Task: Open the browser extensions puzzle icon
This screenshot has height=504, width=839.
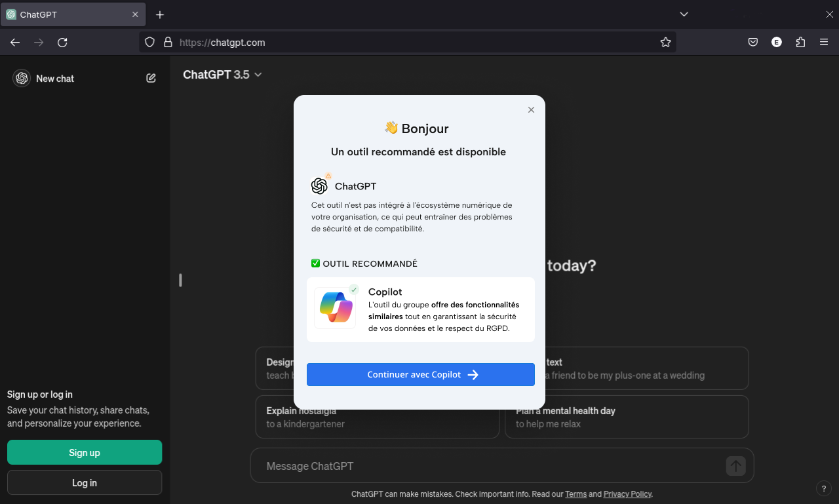Action: 800,42
